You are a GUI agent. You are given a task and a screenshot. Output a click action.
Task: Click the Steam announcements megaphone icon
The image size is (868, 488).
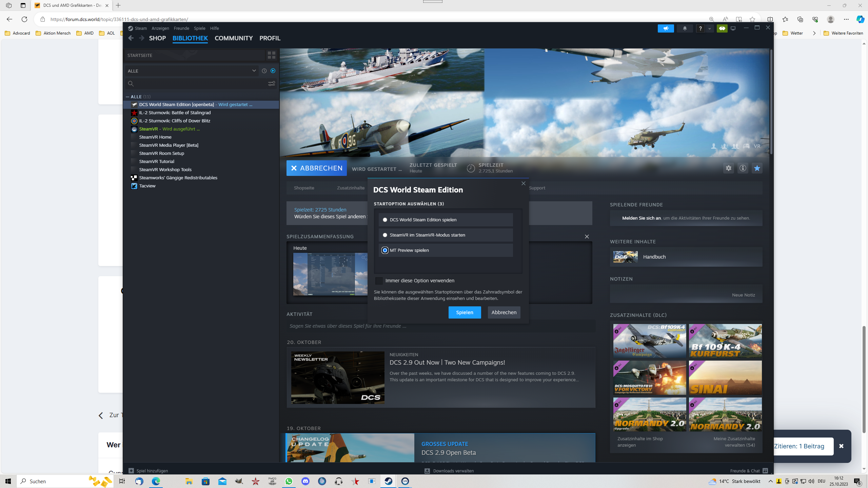(666, 28)
